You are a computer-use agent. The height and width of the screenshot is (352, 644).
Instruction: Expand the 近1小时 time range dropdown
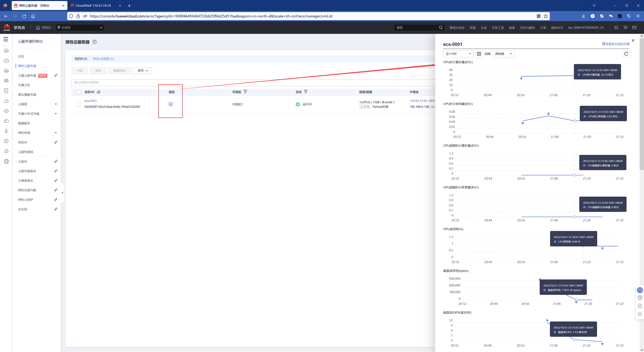click(x=458, y=54)
